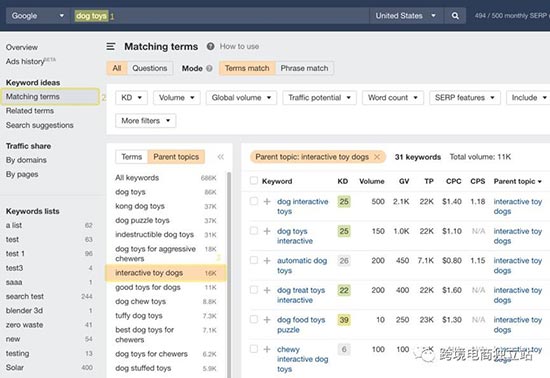Switch to Phrase match mode
The height and width of the screenshot is (378, 550).
pos(304,68)
